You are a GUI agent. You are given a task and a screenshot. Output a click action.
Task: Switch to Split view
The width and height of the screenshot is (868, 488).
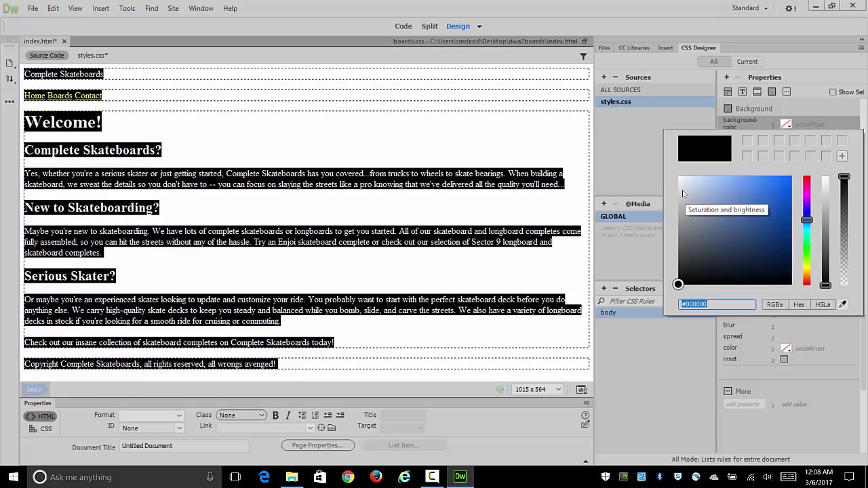429,26
